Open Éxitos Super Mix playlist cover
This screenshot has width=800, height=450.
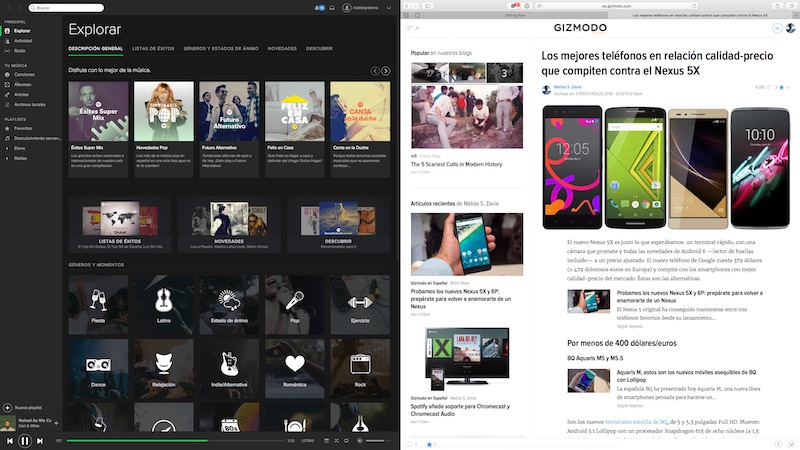coord(98,111)
